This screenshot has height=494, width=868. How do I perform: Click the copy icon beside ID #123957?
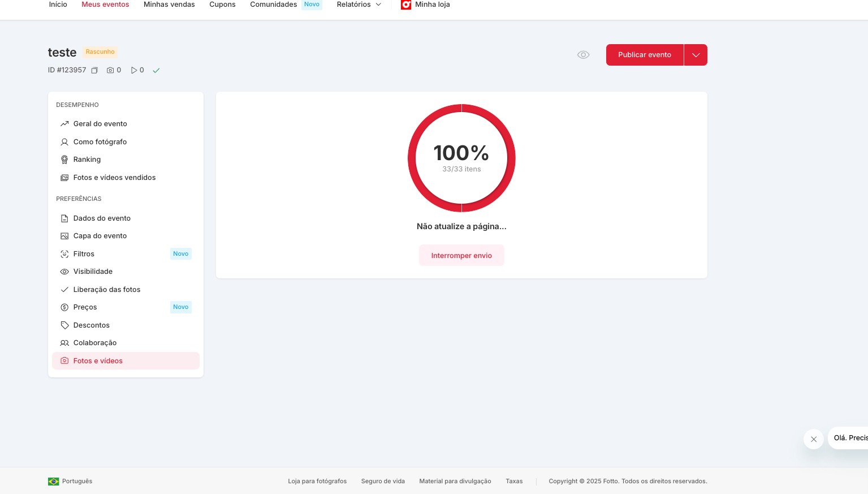coord(94,71)
